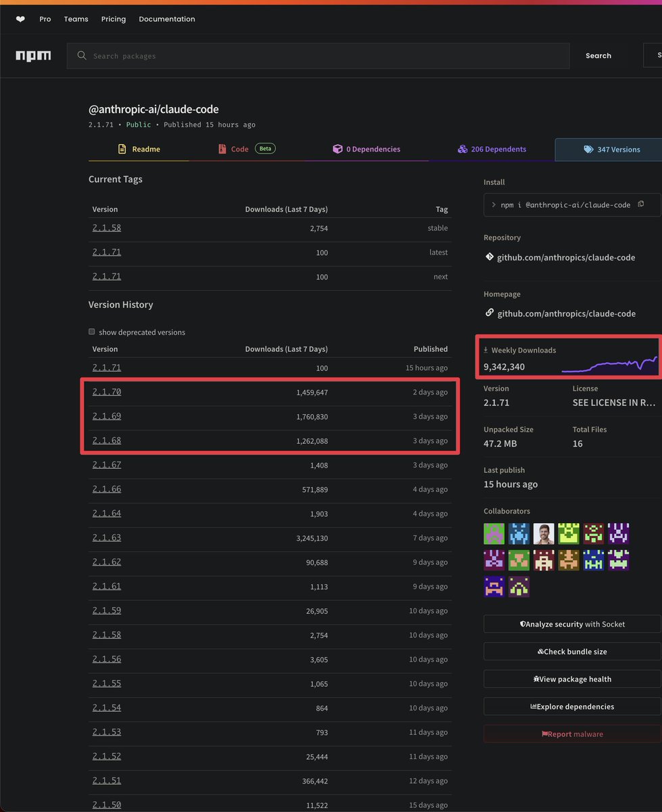Open version 2.1.53 link
Image resolution: width=662 pixels, height=812 pixels.
tap(107, 732)
